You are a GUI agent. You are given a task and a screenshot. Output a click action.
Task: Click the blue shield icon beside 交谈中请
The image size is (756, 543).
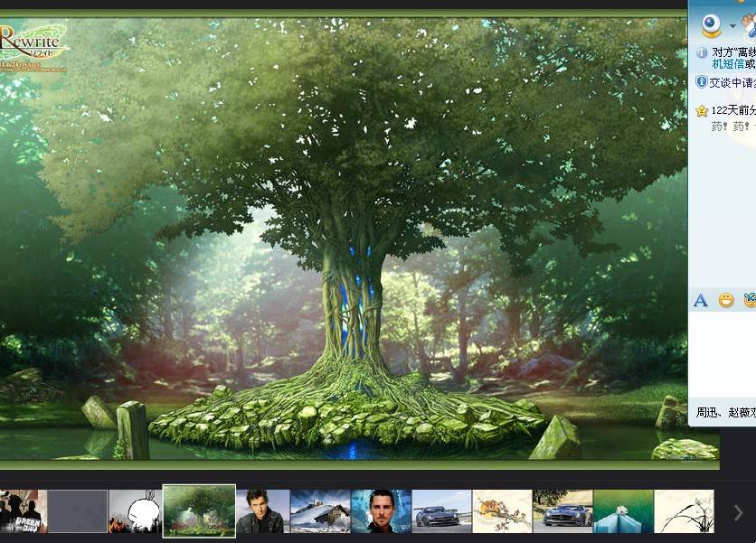(701, 82)
